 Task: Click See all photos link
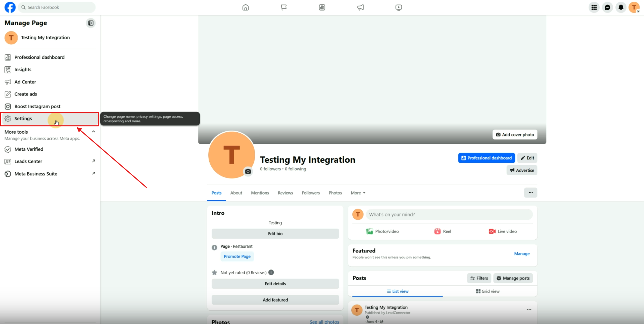324,322
